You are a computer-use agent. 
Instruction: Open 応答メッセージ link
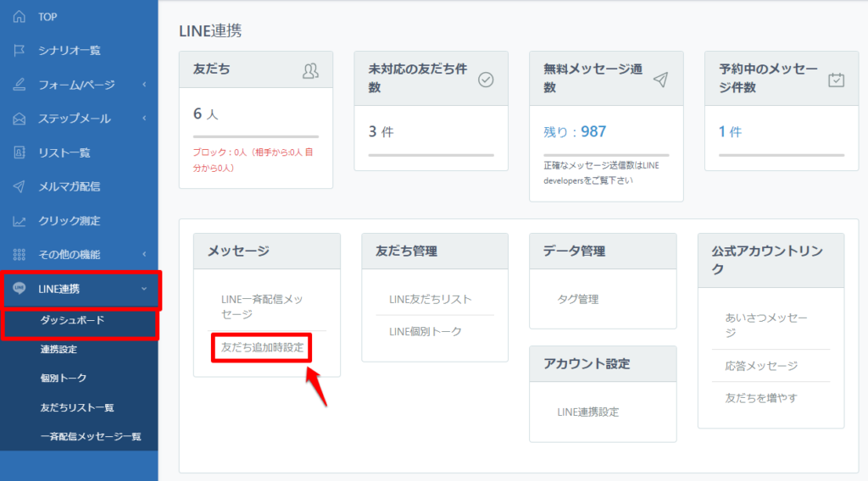pyautogui.click(x=761, y=366)
